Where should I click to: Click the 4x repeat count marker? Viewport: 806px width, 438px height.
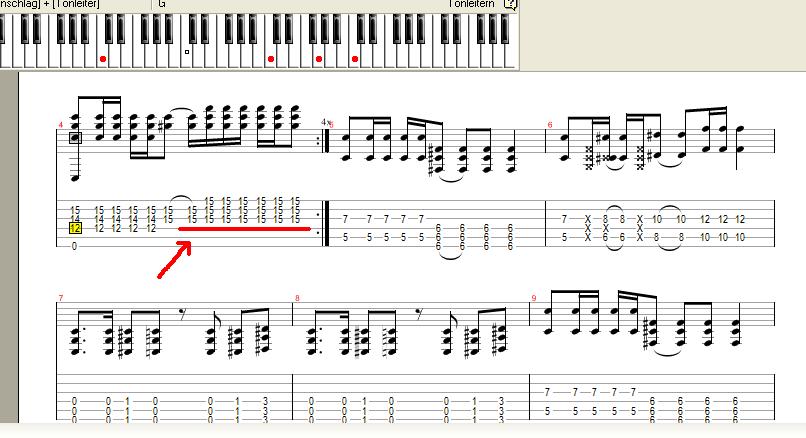[325, 122]
